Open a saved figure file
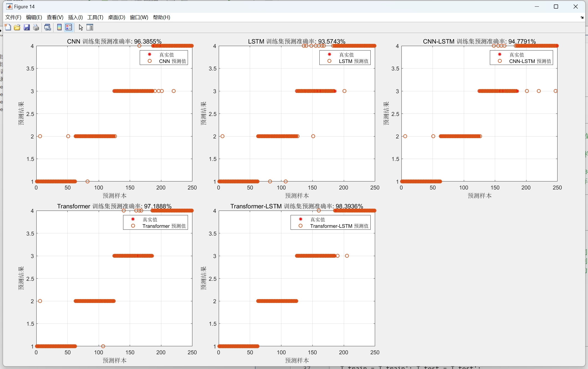The width and height of the screenshot is (588, 369). click(17, 27)
